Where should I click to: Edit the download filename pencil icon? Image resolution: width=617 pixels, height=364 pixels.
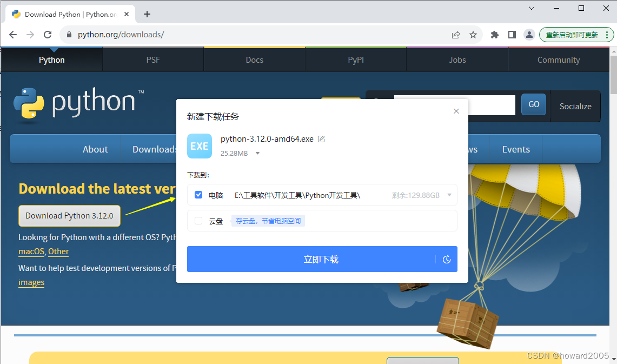(x=321, y=139)
